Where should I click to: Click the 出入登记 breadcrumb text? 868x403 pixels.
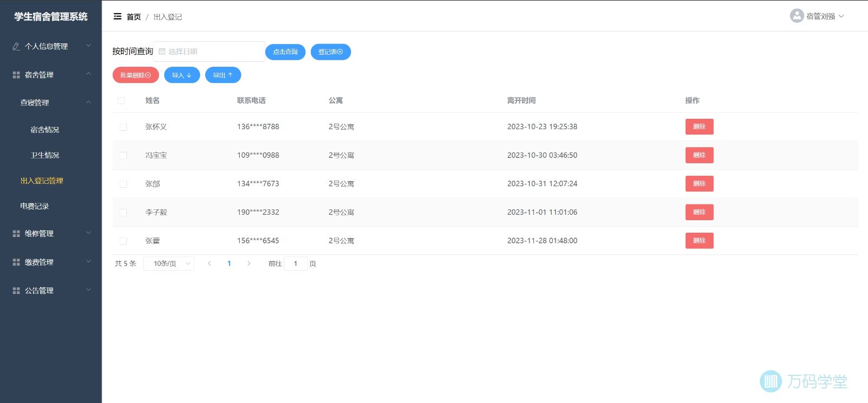click(168, 17)
